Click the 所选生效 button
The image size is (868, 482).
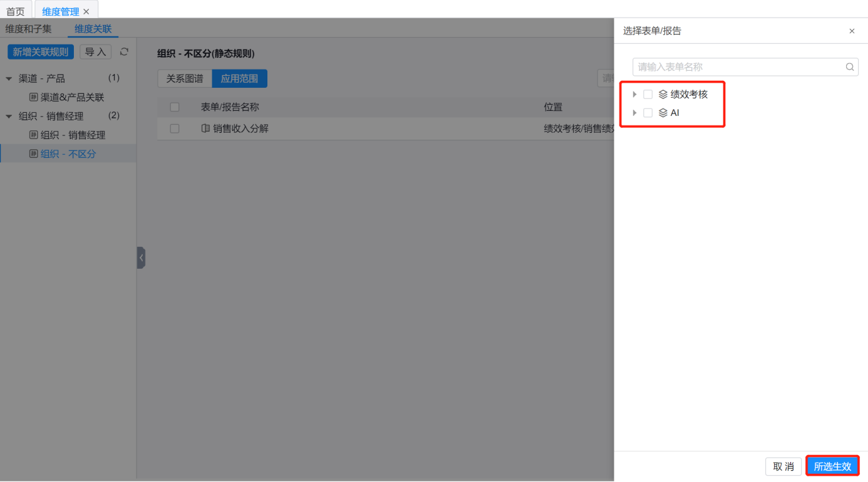[x=832, y=466]
